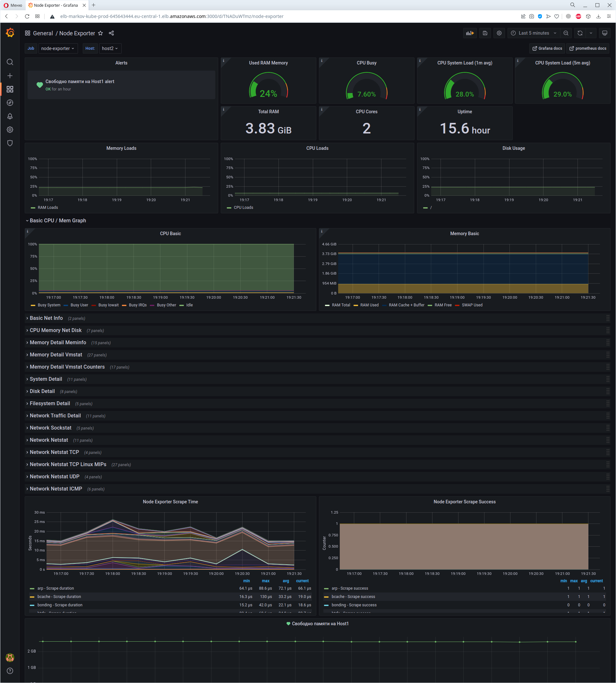Open the Host host2 dropdown
616x683 pixels.
tap(110, 48)
